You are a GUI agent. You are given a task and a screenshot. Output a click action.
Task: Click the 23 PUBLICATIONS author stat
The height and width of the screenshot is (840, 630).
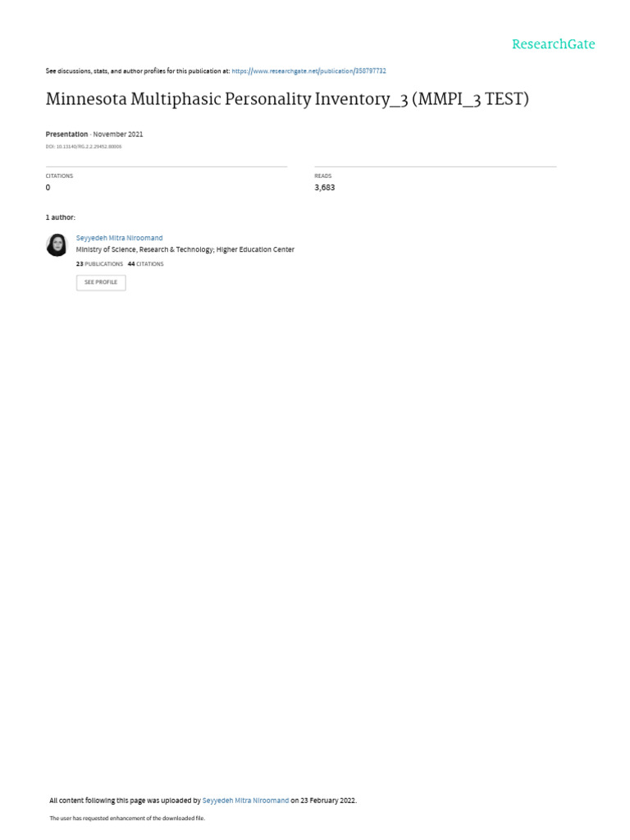pos(99,264)
